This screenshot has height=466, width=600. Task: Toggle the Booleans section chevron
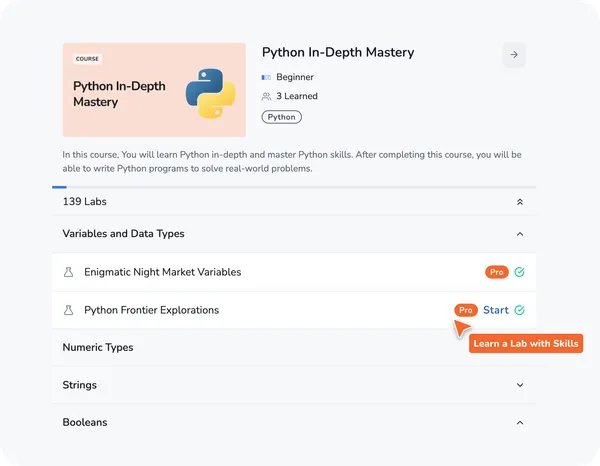pyautogui.click(x=519, y=423)
